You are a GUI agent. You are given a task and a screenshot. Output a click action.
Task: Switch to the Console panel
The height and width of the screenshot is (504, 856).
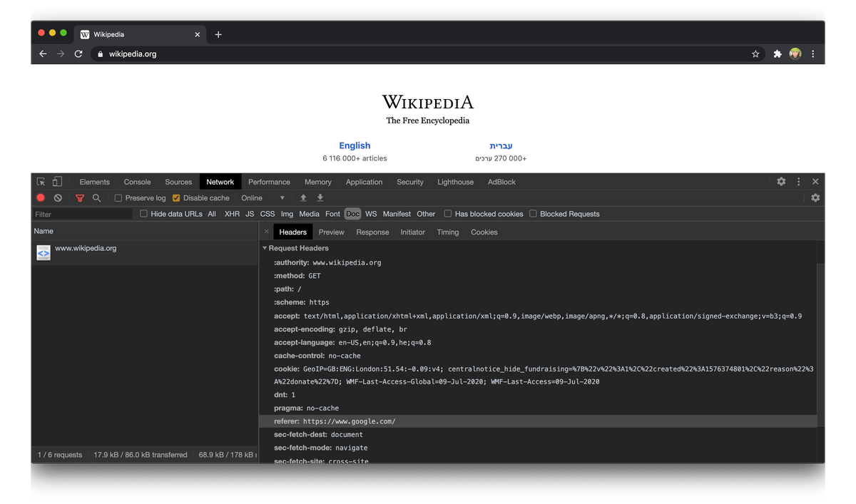tap(138, 182)
